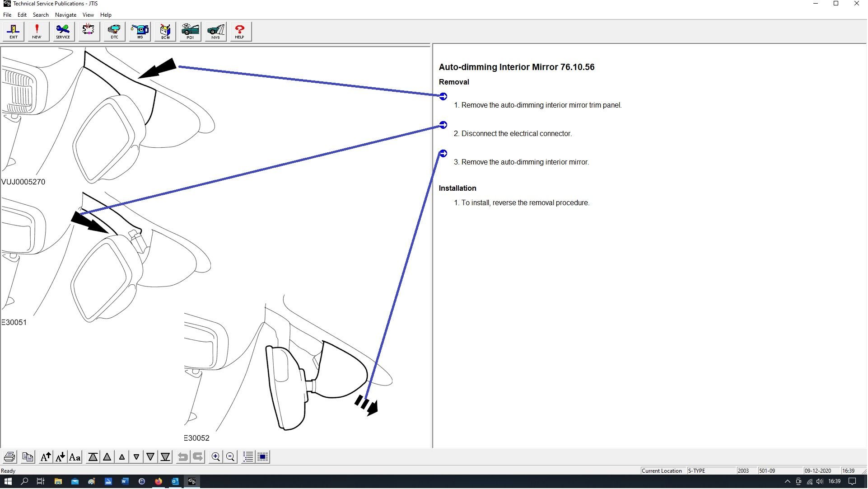Open the Search menu
Screen dimensions: 868x489
pyautogui.click(x=41, y=15)
